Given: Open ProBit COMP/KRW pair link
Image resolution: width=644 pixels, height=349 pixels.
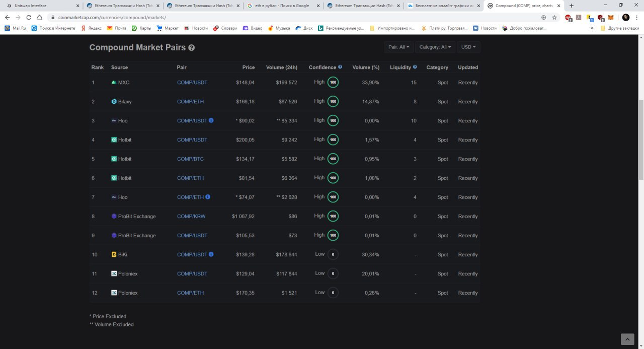Looking at the screenshot, I should click(x=191, y=216).
